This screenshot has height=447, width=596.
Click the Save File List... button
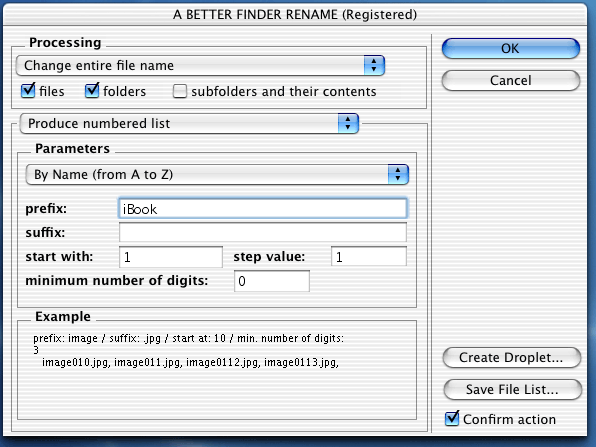(512, 390)
